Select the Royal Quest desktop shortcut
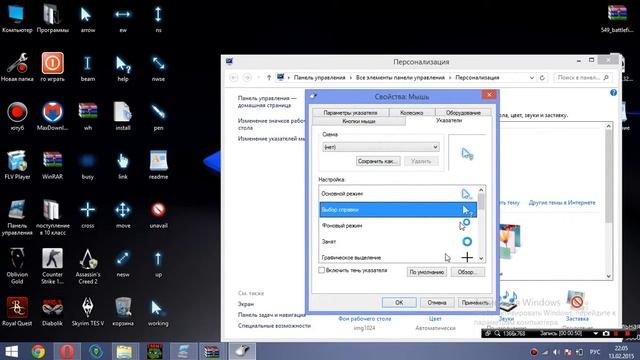 coord(17,312)
